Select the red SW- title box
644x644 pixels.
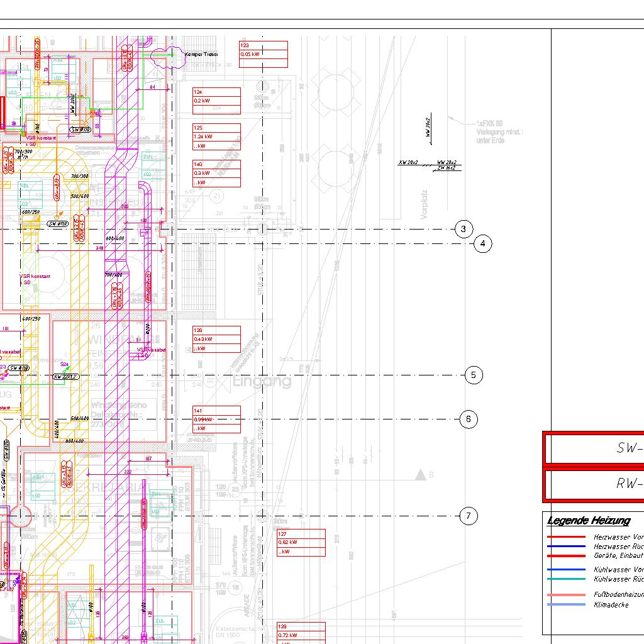594,448
